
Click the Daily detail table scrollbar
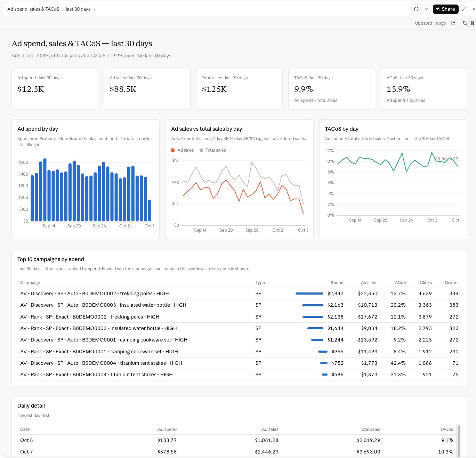coord(459,440)
